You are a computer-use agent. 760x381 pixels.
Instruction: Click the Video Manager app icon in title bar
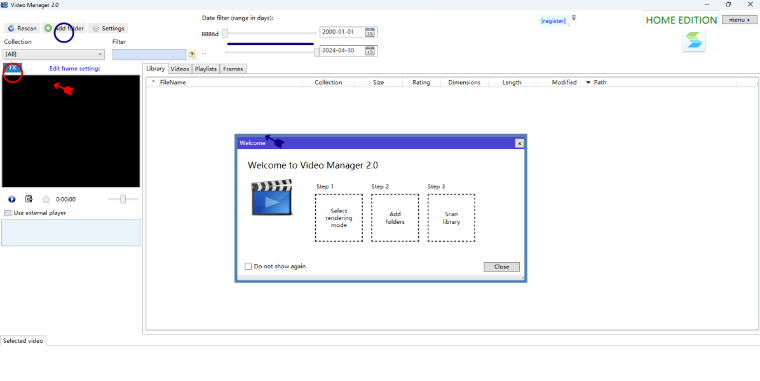pyautogui.click(x=4, y=5)
